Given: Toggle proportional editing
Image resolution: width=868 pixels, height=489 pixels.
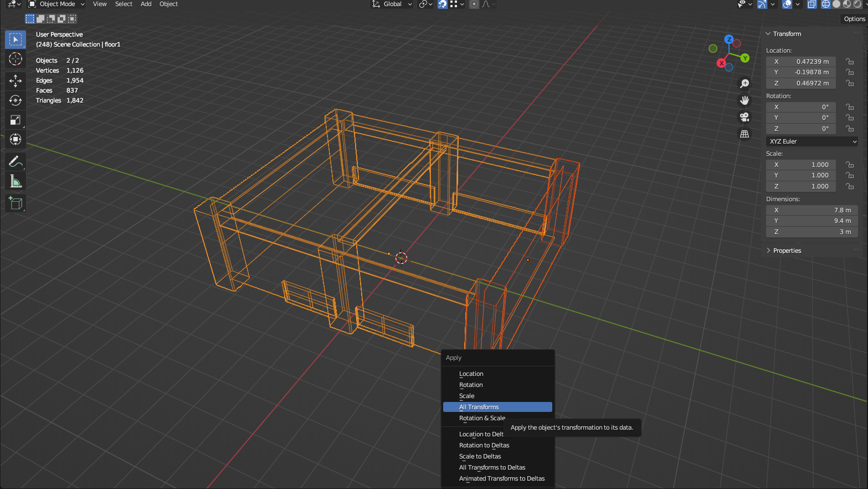Looking at the screenshot, I should 474,4.
